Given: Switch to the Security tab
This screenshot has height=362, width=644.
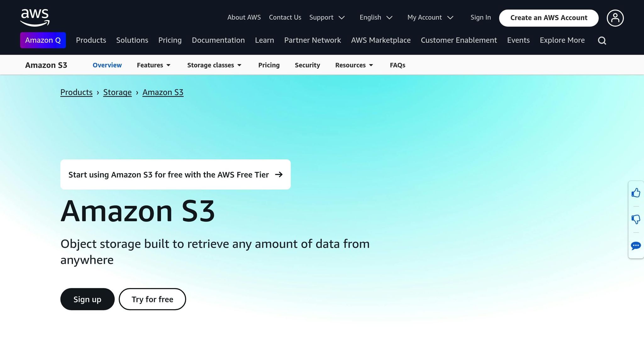Looking at the screenshot, I should 307,65.
